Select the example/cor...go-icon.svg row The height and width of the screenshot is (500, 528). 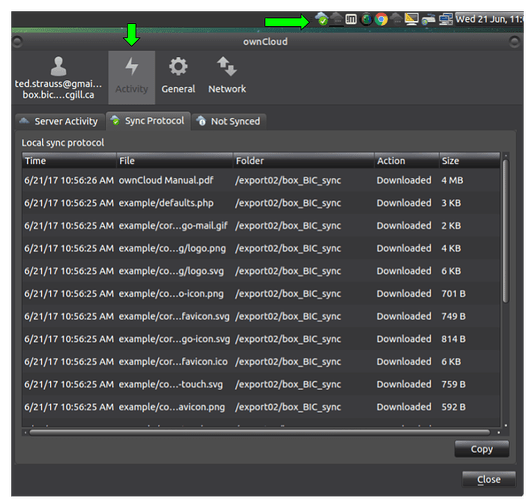(261, 339)
